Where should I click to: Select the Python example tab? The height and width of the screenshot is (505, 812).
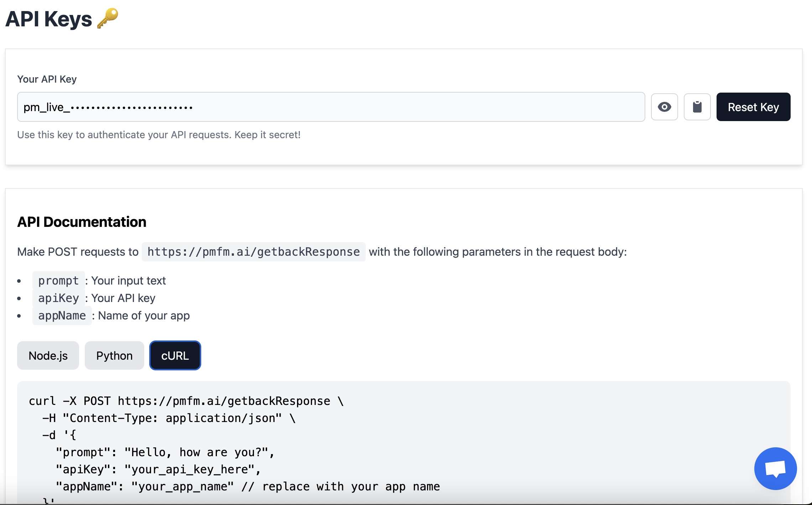(114, 355)
